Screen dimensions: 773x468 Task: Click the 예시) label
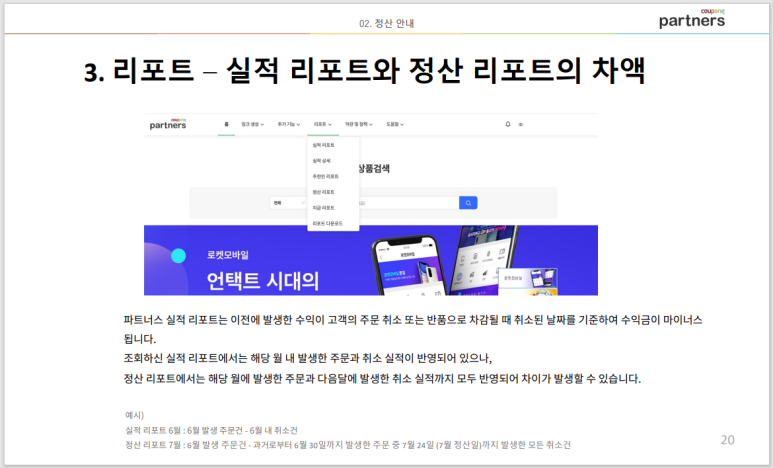(134, 415)
